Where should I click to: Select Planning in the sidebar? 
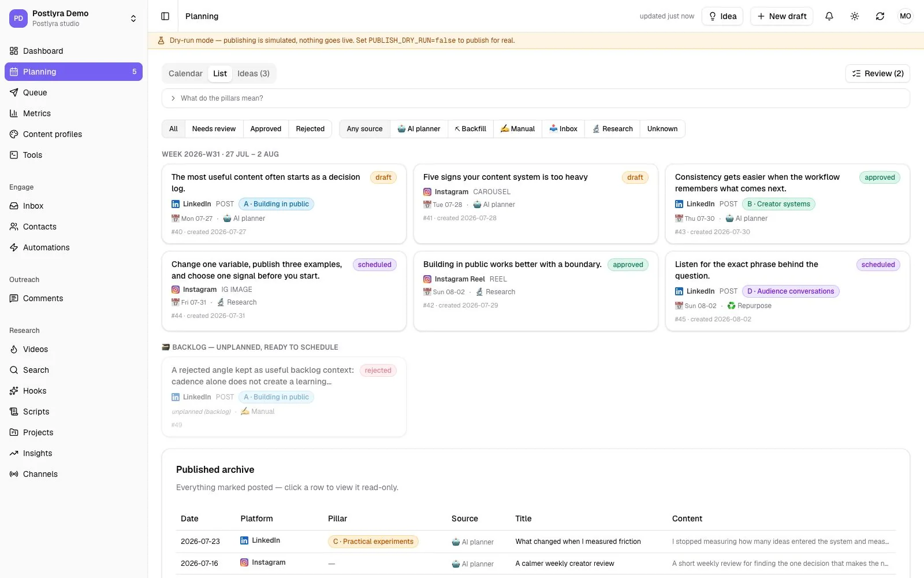[73, 72]
